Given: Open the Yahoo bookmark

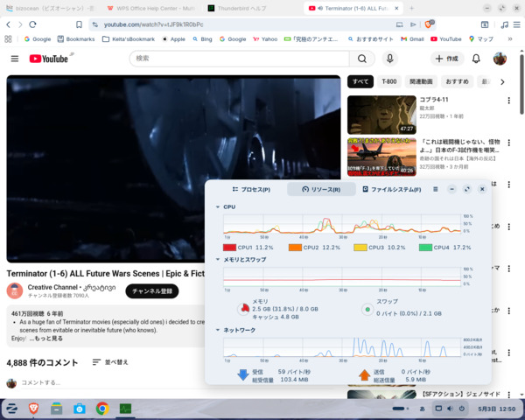Looking at the screenshot, I should point(265,39).
